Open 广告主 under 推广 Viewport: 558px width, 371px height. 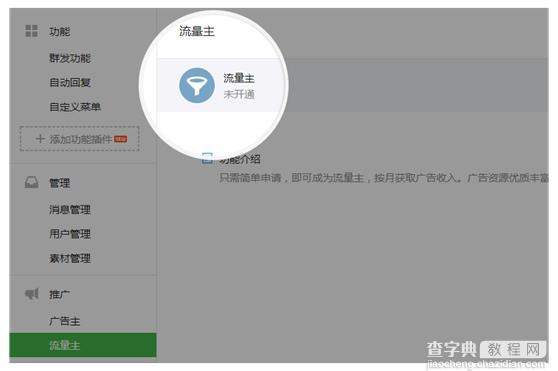click(65, 321)
